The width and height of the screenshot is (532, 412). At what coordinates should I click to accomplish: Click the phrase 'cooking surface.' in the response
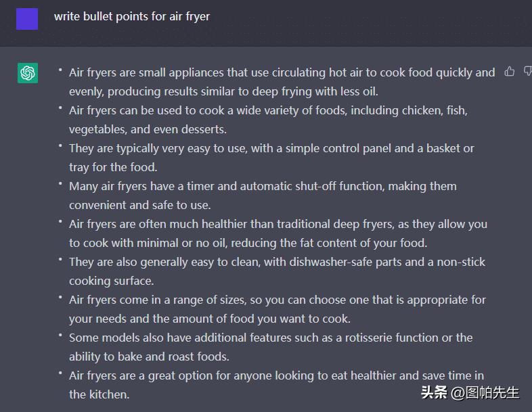click(x=111, y=280)
